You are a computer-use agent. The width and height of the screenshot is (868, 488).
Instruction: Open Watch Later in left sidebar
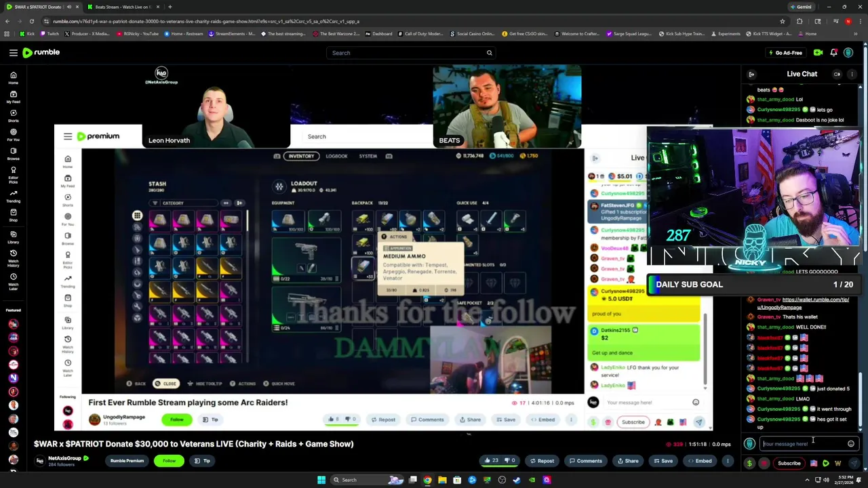[13, 281]
